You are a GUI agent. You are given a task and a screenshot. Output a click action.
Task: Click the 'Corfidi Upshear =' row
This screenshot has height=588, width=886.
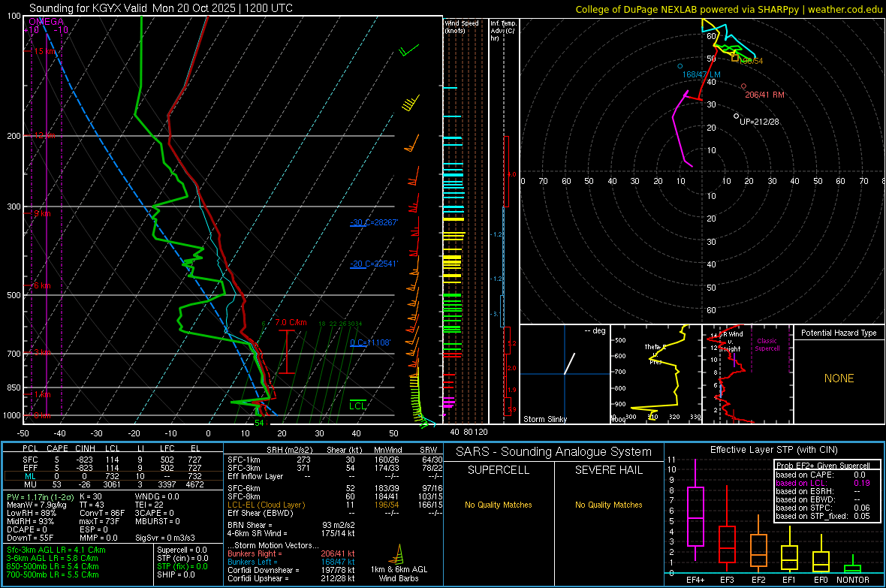click(291, 577)
